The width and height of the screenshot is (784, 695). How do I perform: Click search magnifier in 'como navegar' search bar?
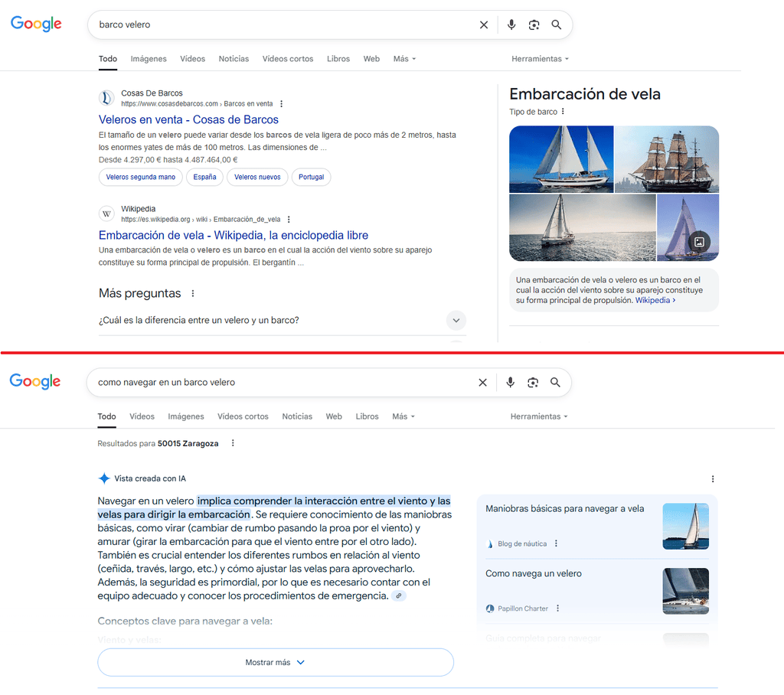coord(555,382)
